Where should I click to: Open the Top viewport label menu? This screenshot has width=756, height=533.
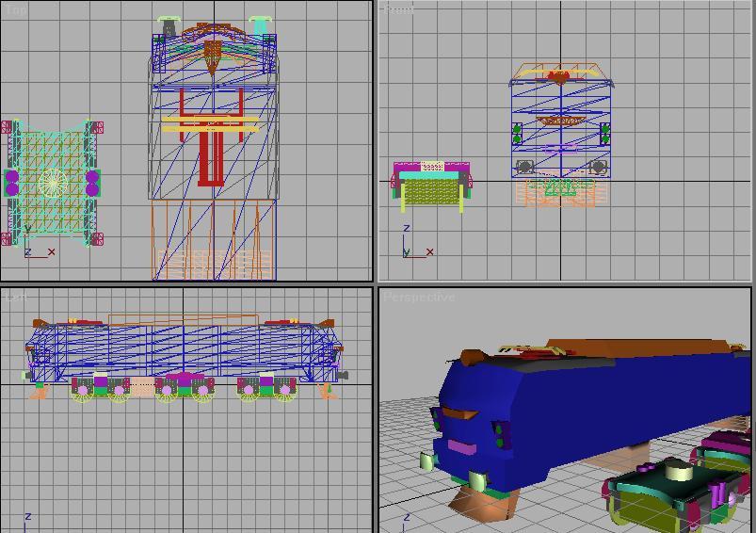tap(16, 10)
